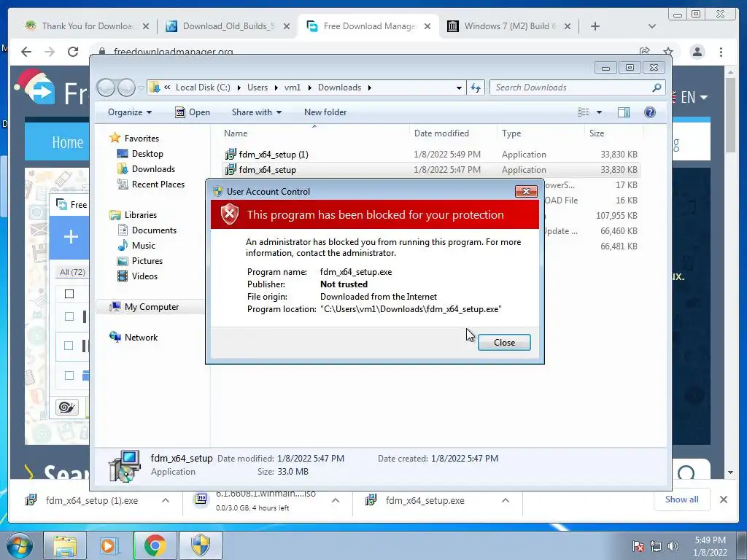This screenshot has width=747, height=560.
Task: Click the volume icon in system tray
Action: tap(673, 546)
